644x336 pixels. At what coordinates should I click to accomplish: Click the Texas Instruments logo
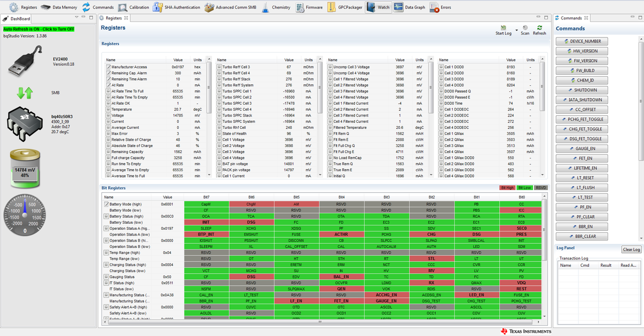(x=526, y=331)
